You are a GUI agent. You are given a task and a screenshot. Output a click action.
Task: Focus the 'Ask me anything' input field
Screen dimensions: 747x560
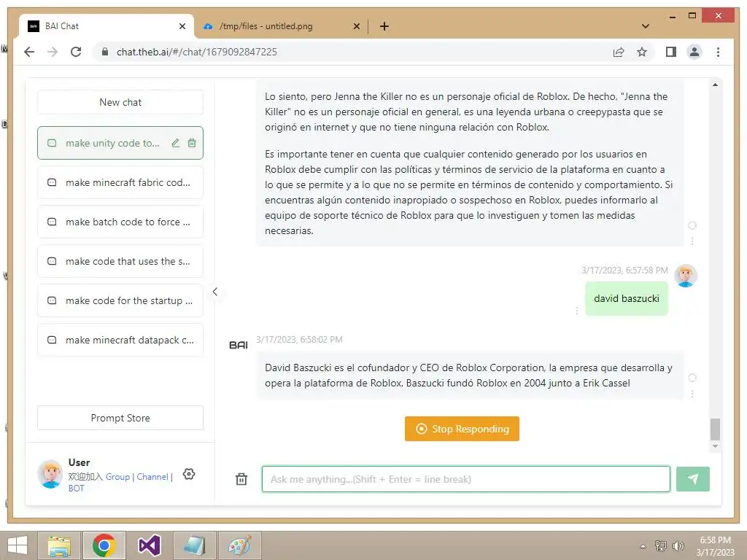coord(465,479)
